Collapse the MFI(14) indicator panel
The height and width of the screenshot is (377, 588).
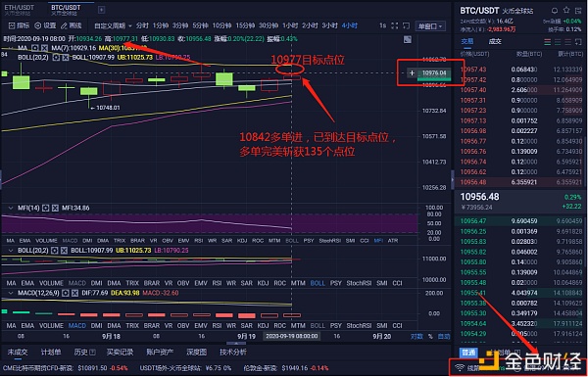[11, 208]
